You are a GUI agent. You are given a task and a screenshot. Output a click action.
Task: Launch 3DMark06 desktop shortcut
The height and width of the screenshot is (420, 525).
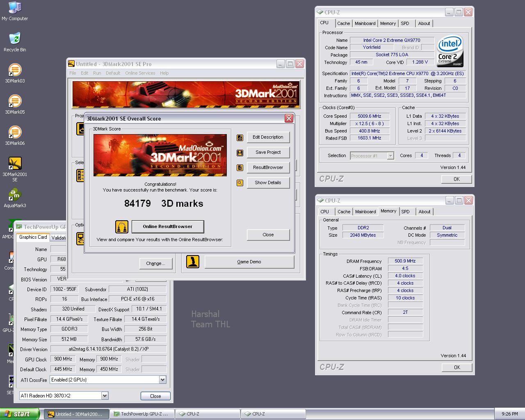[15, 136]
